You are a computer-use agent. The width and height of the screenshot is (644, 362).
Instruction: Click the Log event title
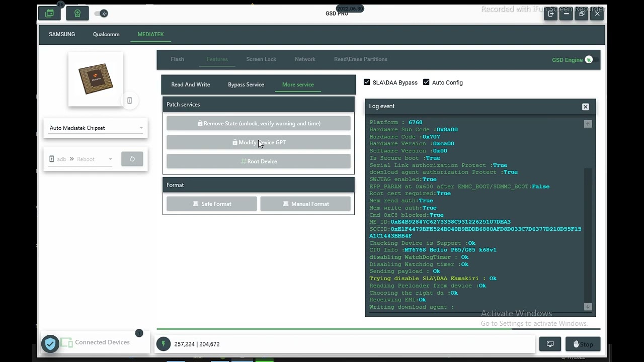[382, 106]
